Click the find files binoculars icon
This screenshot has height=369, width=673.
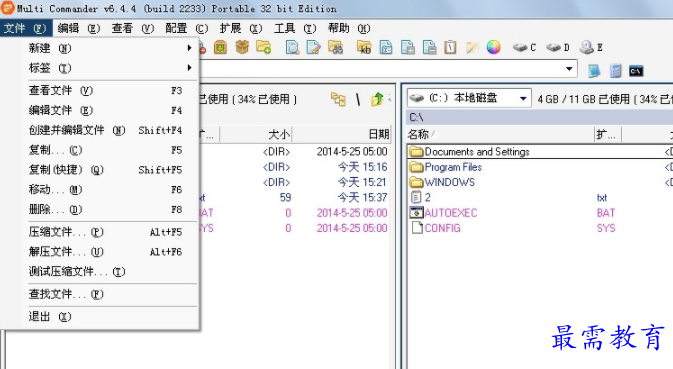pyautogui.click(x=336, y=47)
